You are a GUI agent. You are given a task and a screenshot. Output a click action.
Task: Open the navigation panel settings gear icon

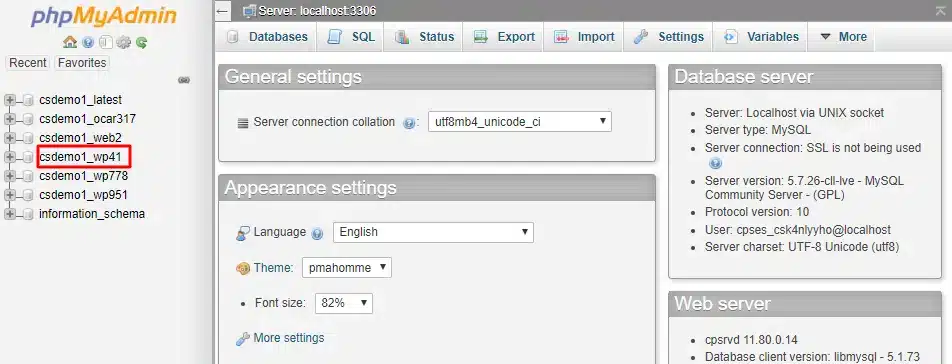pyautogui.click(x=124, y=42)
